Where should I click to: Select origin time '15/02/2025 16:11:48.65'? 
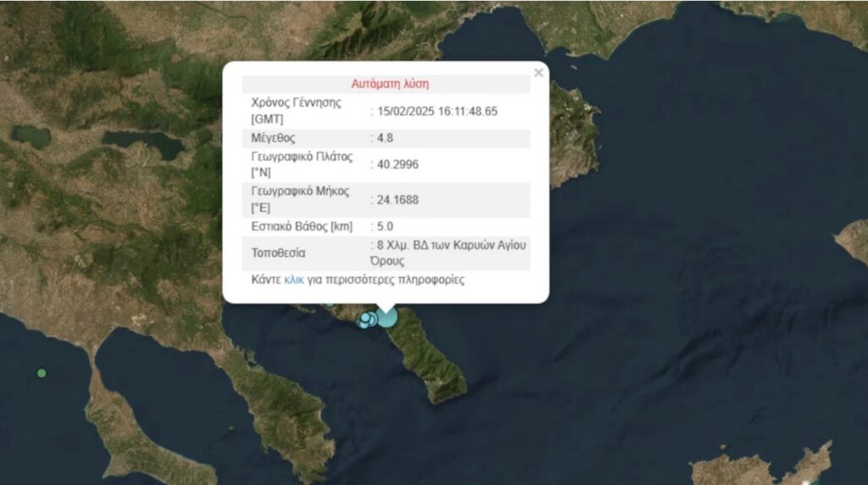tap(437, 111)
